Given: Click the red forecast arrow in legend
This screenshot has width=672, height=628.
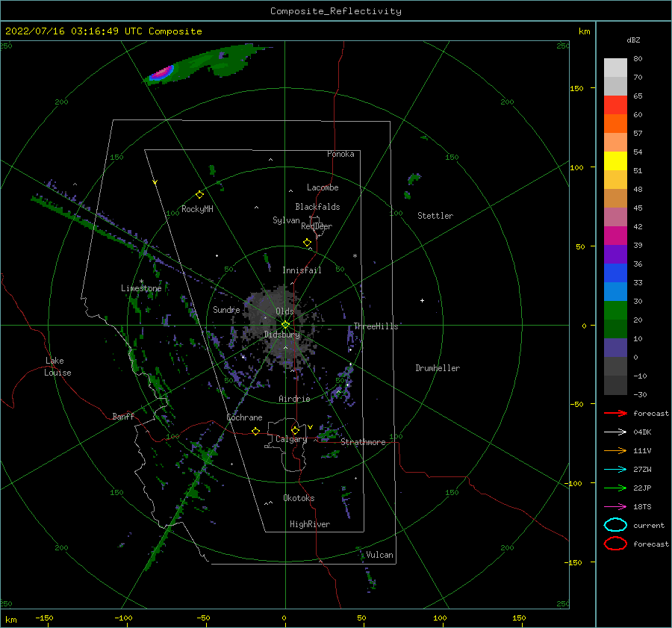Looking at the screenshot, I should click(x=615, y=413).
